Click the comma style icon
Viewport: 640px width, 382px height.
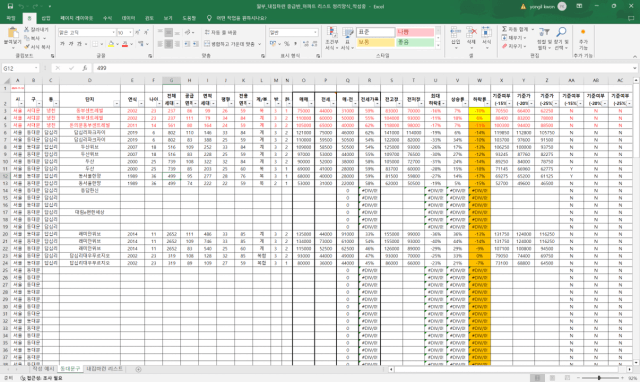coord(296,44)
